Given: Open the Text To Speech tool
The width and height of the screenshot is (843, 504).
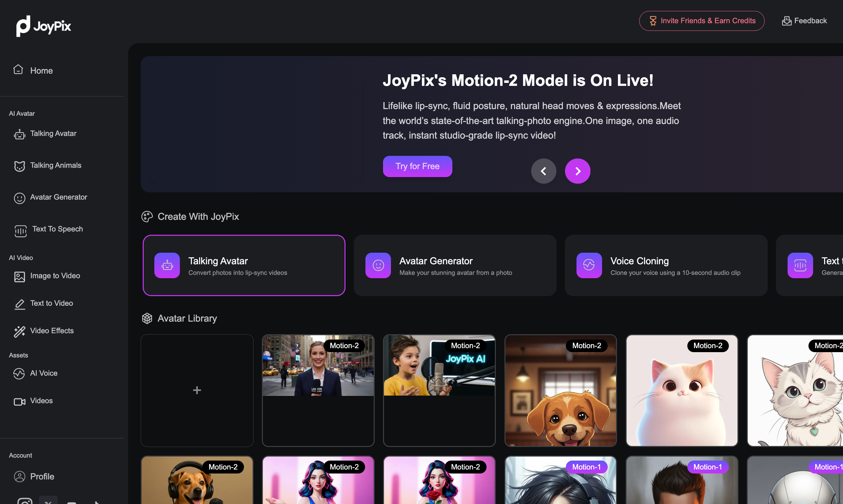Looking at the screenshot, I should pyautogui.click(x=57, y=229).
